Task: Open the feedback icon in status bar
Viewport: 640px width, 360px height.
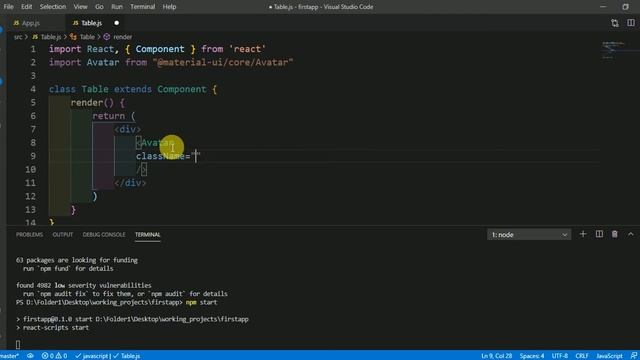Action: 633,356
